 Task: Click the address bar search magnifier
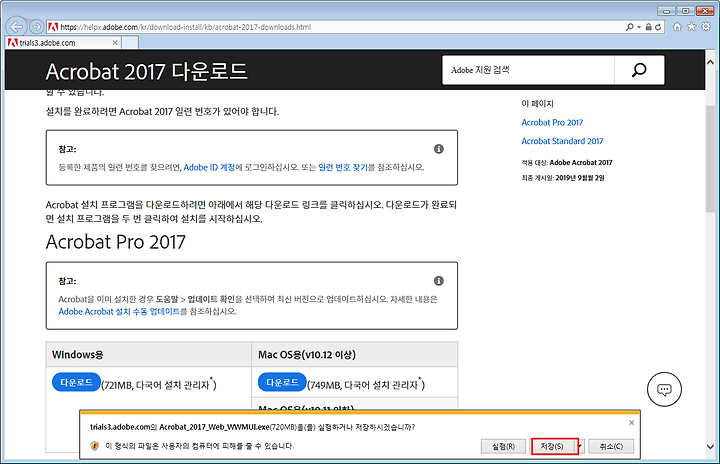click(x=630, y=27)
